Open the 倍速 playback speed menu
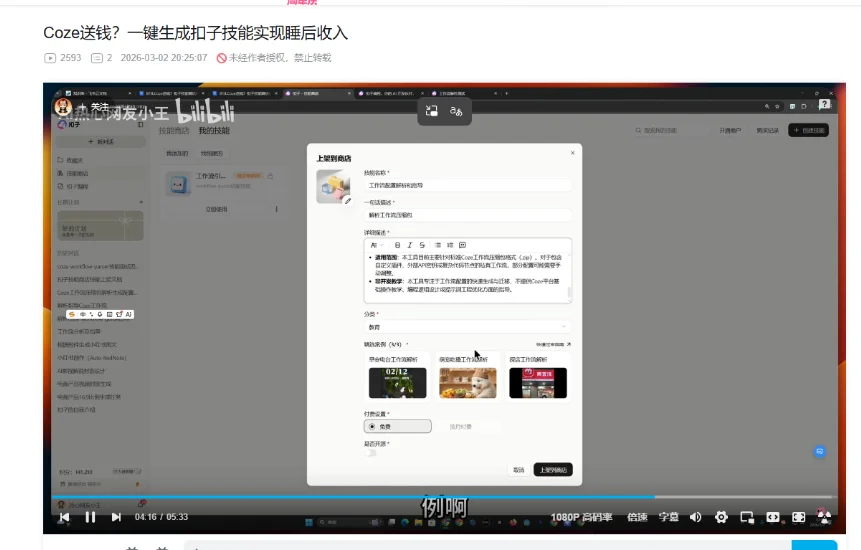This screenshot has width=861, height=550. (x=637, y=517)
